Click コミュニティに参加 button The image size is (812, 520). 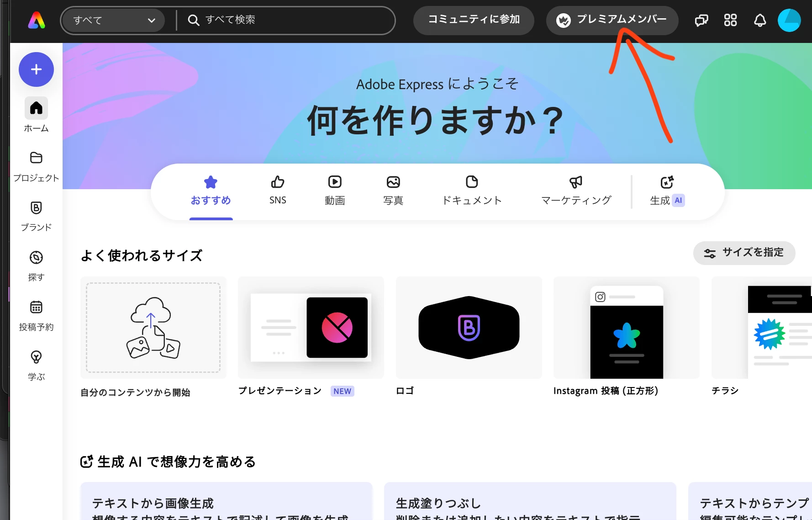474,20
